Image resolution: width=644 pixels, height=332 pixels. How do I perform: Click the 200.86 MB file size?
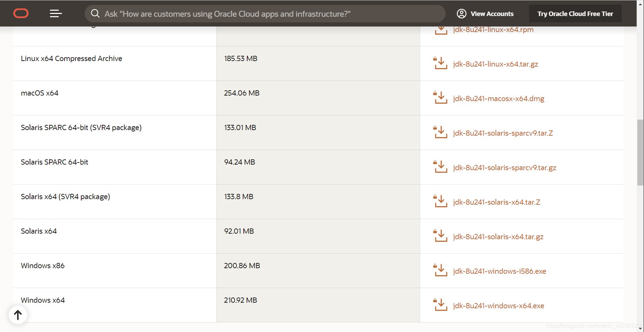(242, 266)
